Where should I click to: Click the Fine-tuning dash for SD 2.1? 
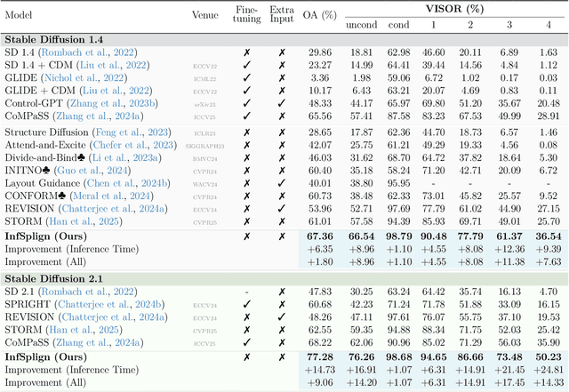tap(246, 292)
